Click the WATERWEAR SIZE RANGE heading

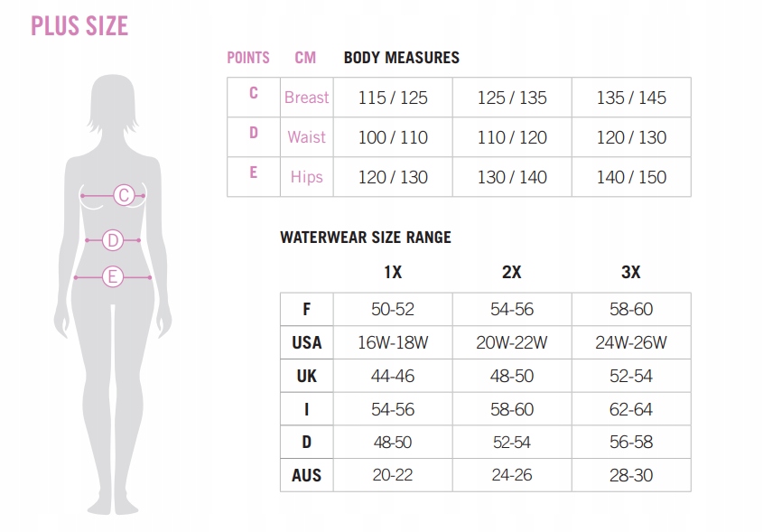point(366,238)
